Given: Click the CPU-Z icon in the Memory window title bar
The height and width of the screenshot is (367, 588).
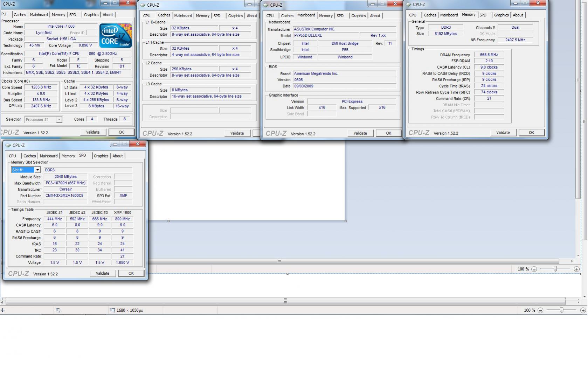Looking at the screenshot, I should click(408, 5).
